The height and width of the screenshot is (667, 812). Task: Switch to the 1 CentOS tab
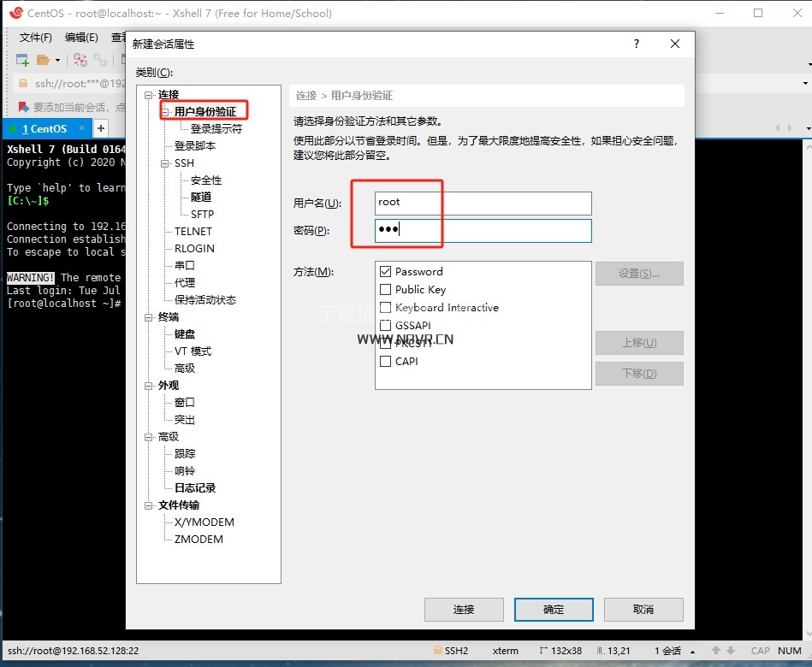pos(44,128)
